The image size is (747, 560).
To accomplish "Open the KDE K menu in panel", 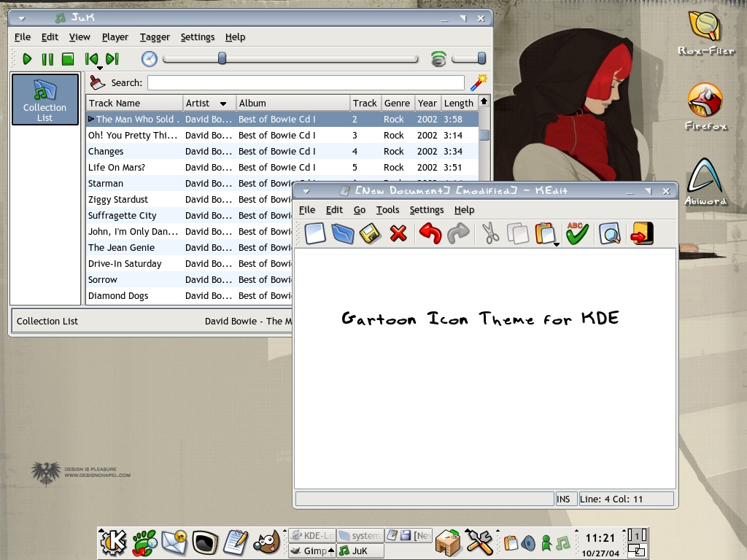I will pos(113,542).
